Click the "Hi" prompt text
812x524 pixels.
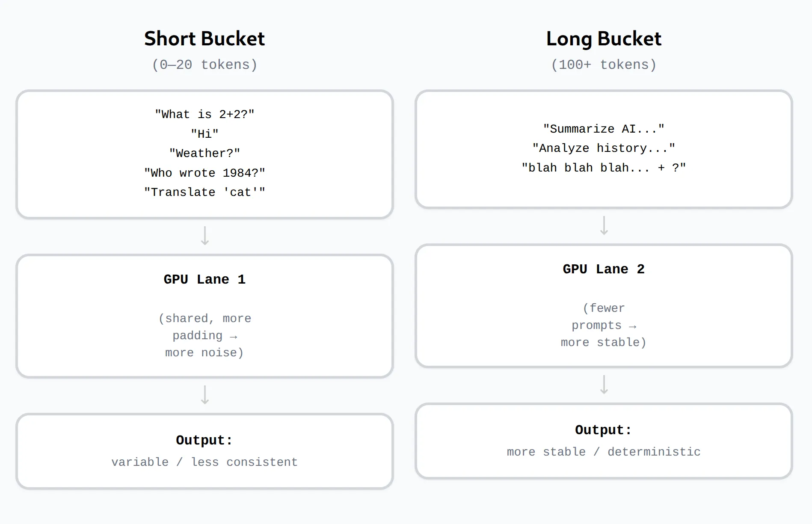point(204,134)
